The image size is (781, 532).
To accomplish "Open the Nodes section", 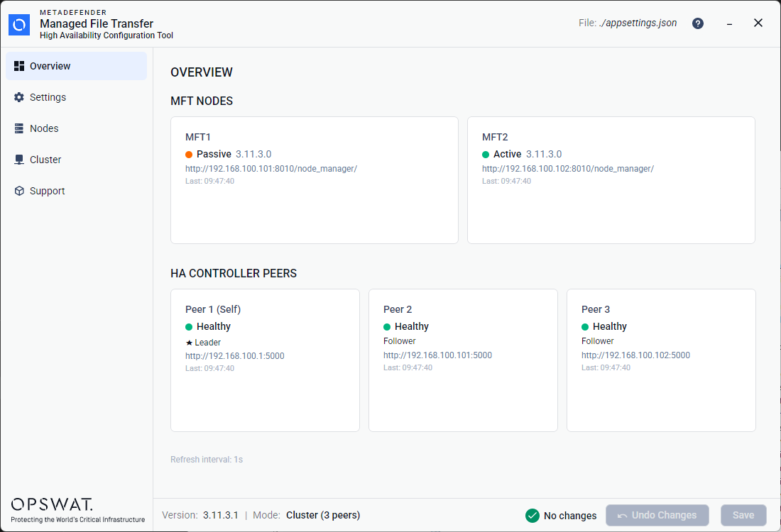I will pyautogui.click(x=76, y=128).
